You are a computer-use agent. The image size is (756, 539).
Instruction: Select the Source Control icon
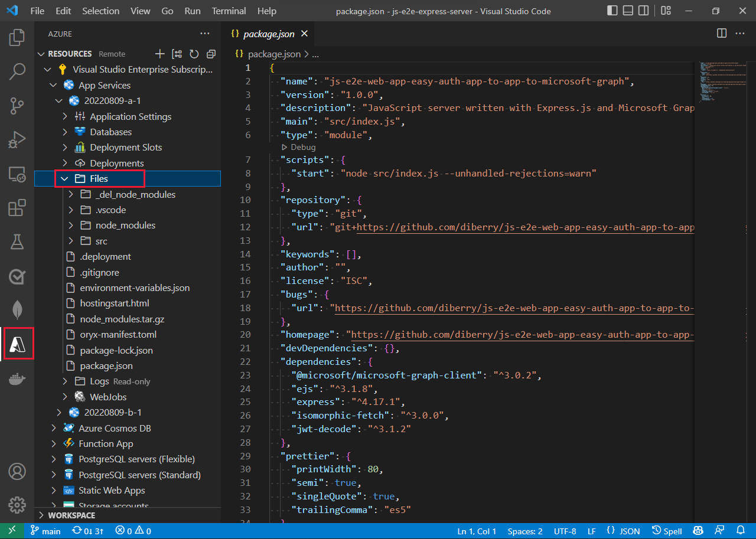17,106
